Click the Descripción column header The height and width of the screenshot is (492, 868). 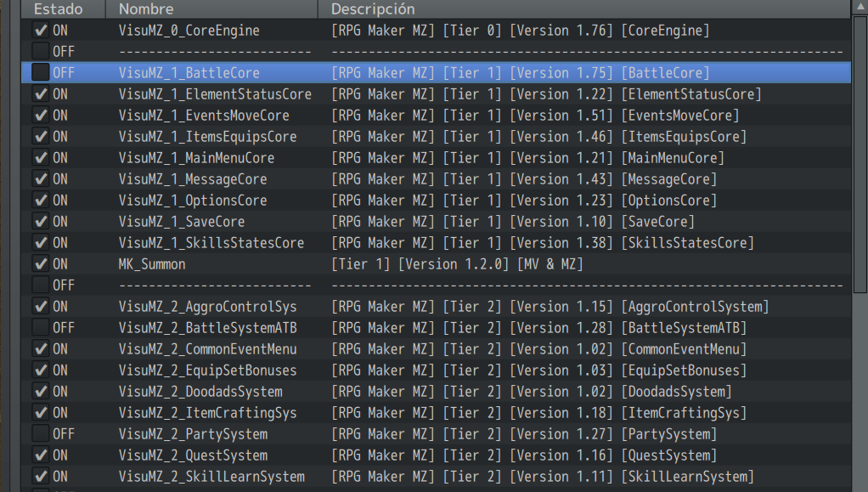(584, 8)
